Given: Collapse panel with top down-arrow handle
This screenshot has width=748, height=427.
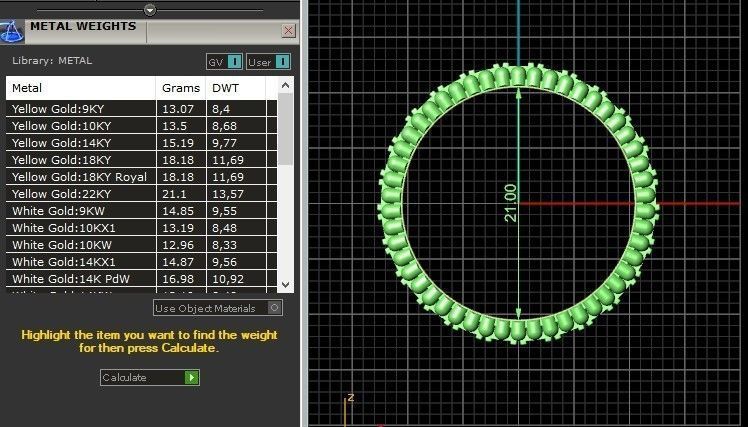Looking at the screenshot, I should point(150,10).
